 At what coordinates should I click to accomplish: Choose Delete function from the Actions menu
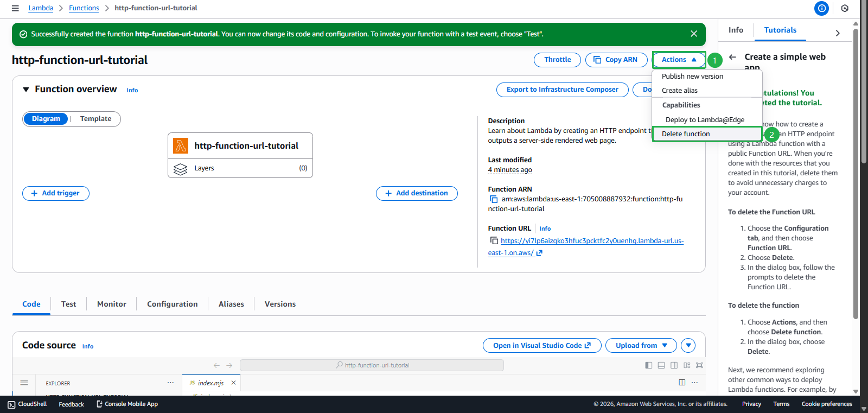[x=686, y=134]
